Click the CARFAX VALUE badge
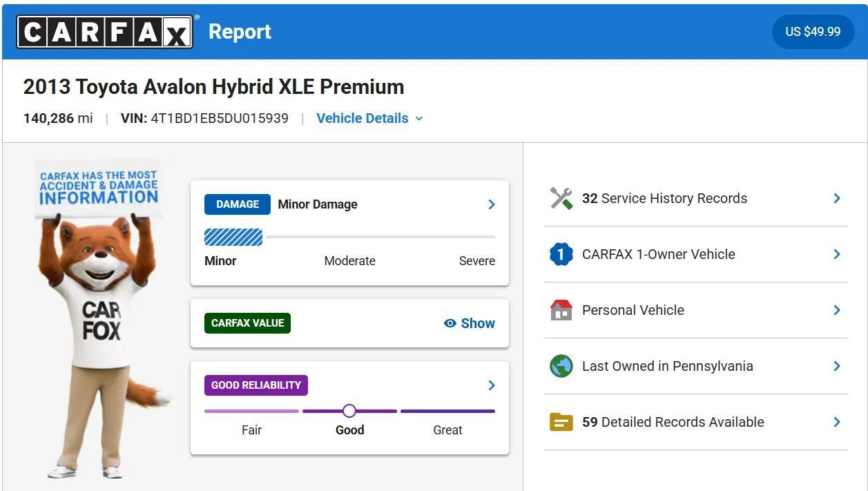Image resolution: width=868 pixels, height=491 pixels. (247, 322)
